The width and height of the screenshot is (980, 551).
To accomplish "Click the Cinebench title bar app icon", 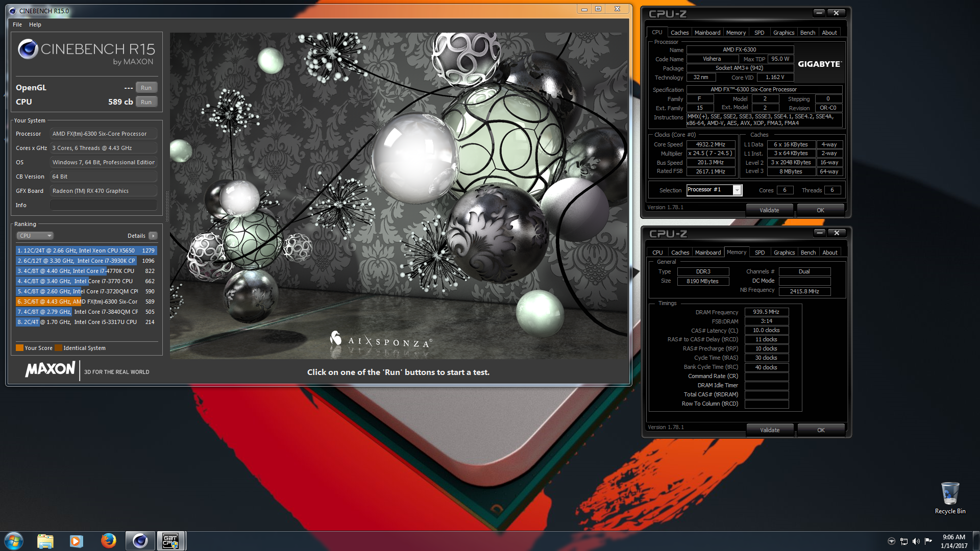I will click(x=12, y=11).
